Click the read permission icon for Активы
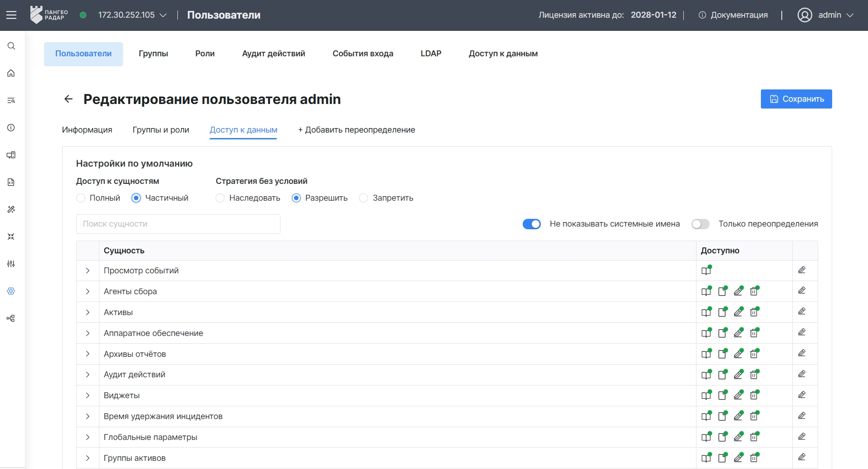 point(706,312)
